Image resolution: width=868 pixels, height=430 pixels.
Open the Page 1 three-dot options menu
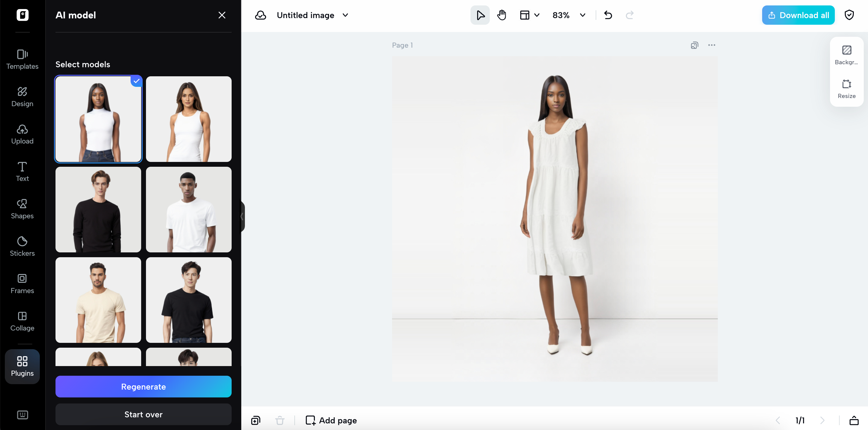pos(712,45)
